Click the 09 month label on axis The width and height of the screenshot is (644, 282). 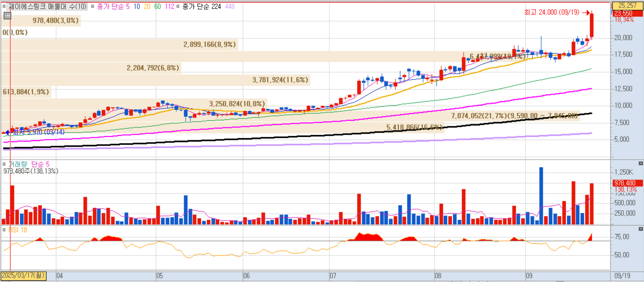coord(529,276)
